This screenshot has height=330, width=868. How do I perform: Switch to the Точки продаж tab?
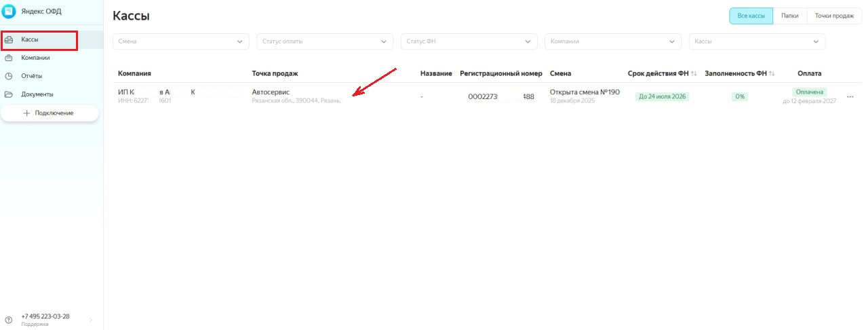coord(833,16)
